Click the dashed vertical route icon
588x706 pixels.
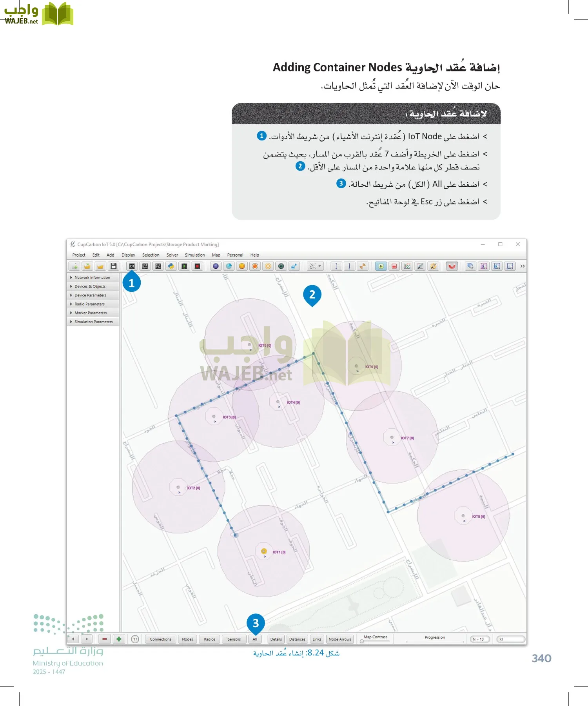pos(336,266)
